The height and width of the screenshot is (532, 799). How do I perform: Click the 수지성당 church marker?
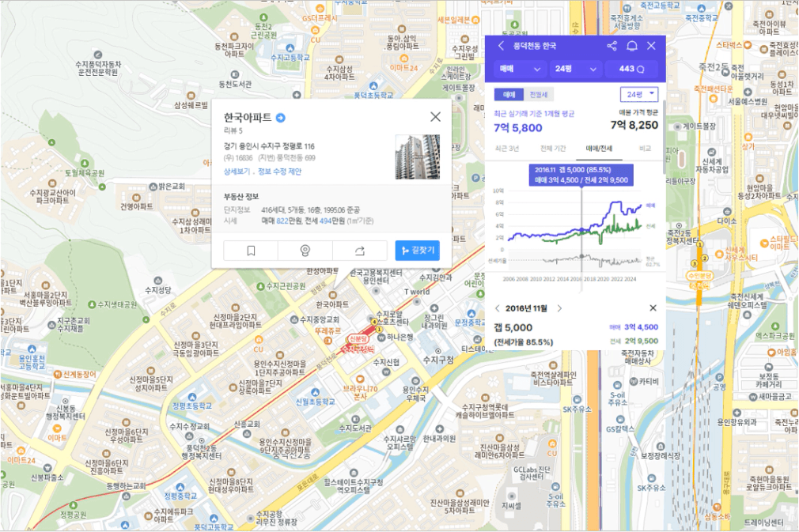(158, 281)
